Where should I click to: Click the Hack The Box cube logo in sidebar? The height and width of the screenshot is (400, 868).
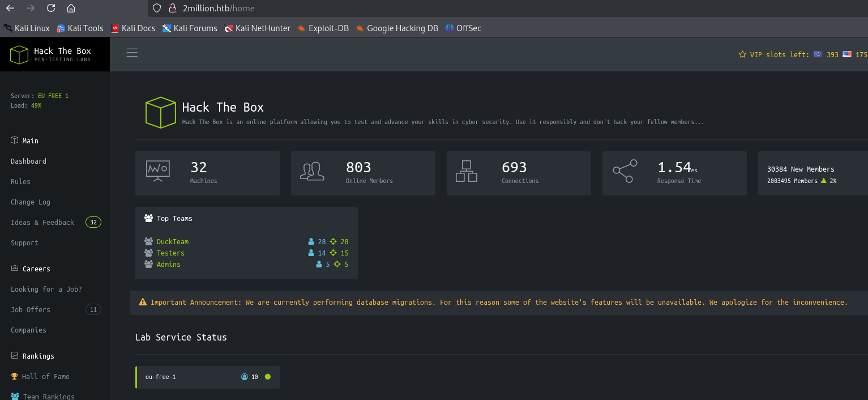[x=19, y=55]
